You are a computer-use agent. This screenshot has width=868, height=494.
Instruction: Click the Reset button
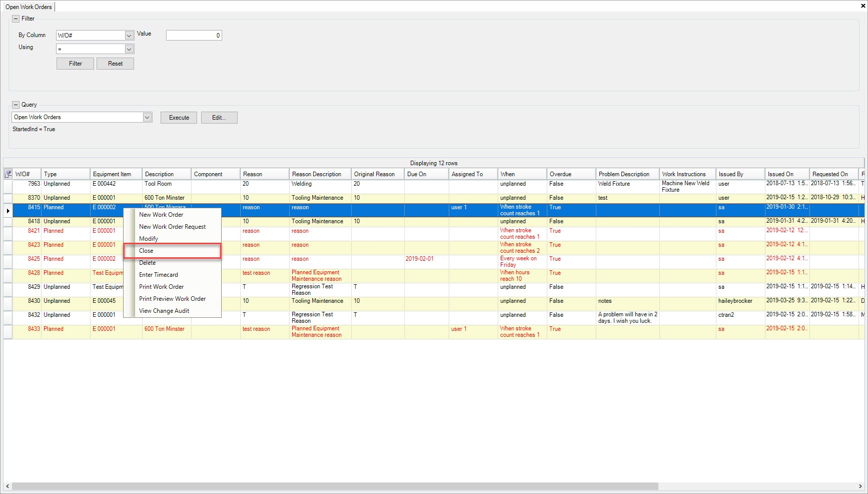[x=115, y=64]
